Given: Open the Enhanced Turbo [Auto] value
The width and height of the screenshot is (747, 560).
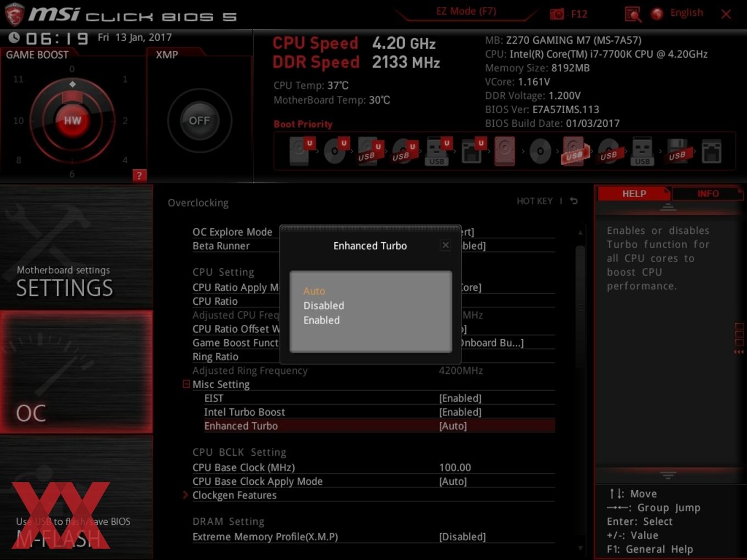Looking at the screenshot, I should tap(453, 425).
